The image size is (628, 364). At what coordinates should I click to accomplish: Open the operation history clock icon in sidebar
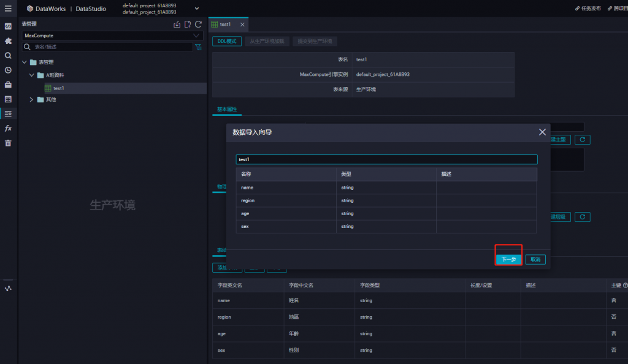(8, 70)
